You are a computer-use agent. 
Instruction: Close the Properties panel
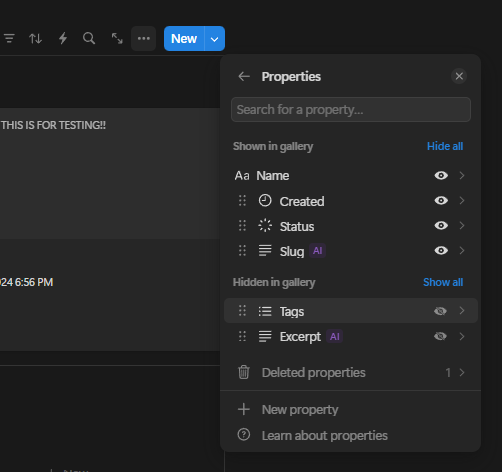[x=459, y=76]
